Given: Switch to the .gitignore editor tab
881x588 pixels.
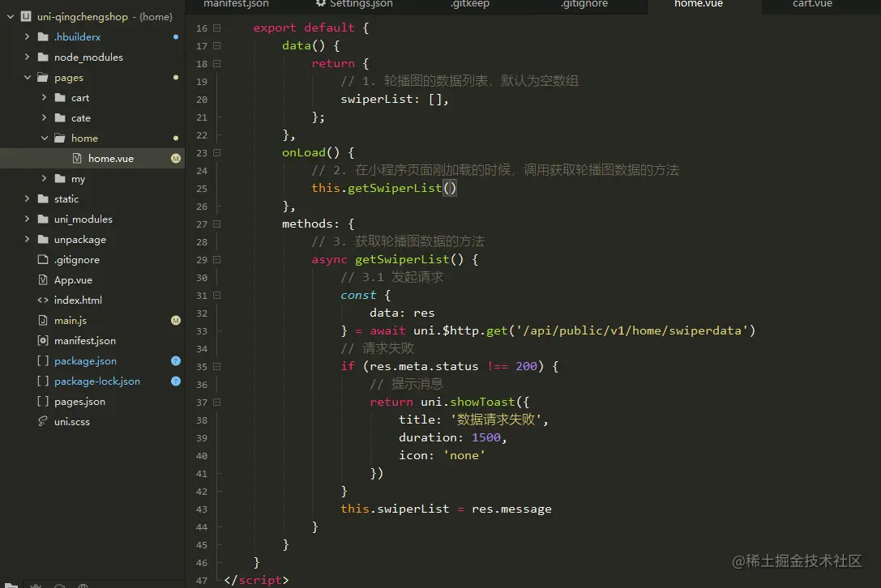Looking at the screenshot, I should (x=584, y=4).
